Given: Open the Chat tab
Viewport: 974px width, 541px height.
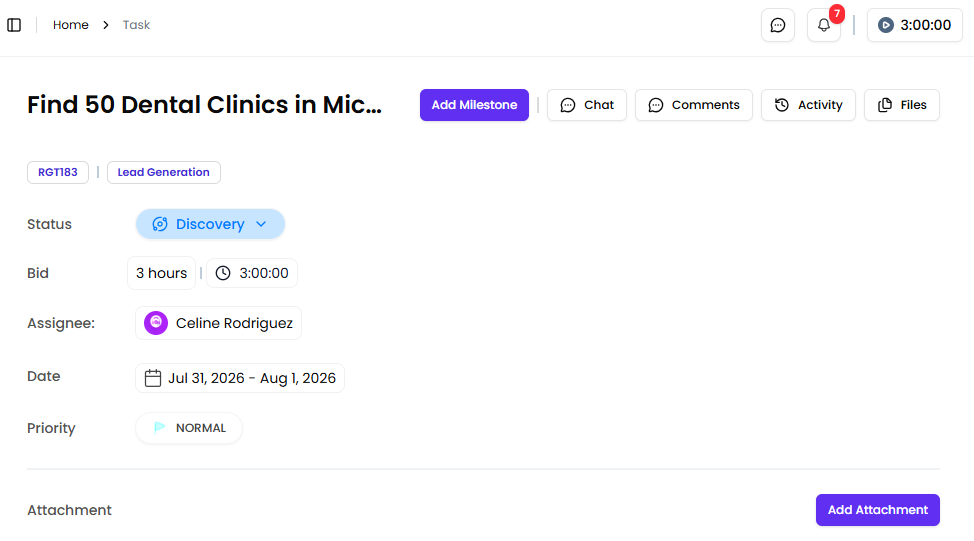Looking at the screenshot, I should click(x=587, y=105).
